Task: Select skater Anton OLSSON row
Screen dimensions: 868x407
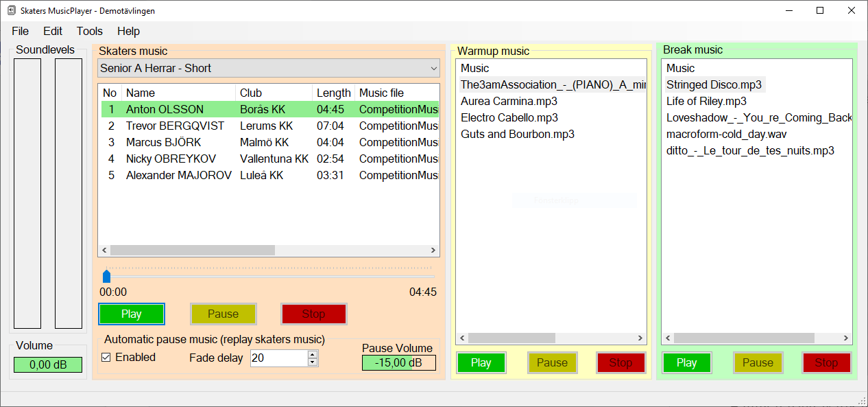Action: pos(270,109)
